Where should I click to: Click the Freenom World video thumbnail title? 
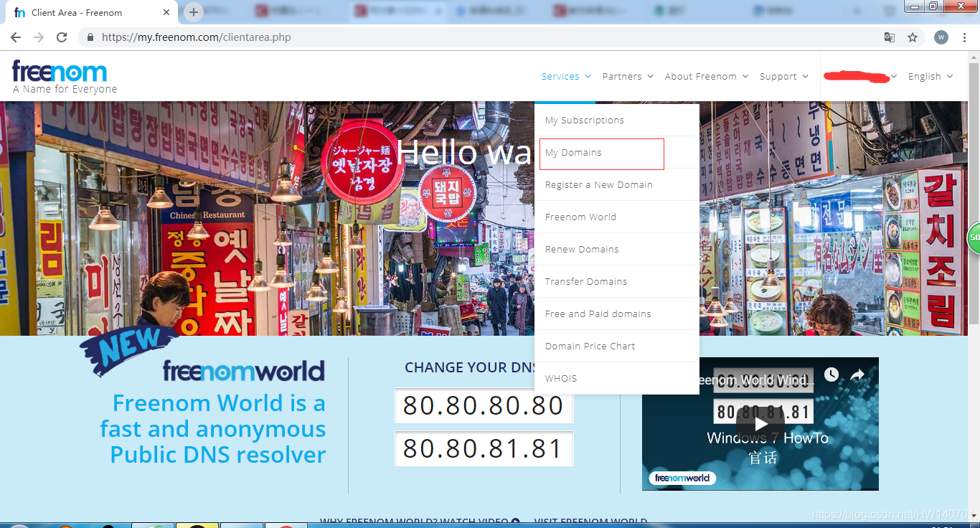click(757, 380)
